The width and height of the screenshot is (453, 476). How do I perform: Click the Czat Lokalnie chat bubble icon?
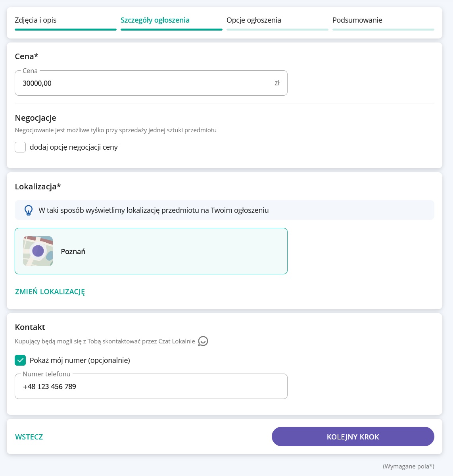(203, 341)
